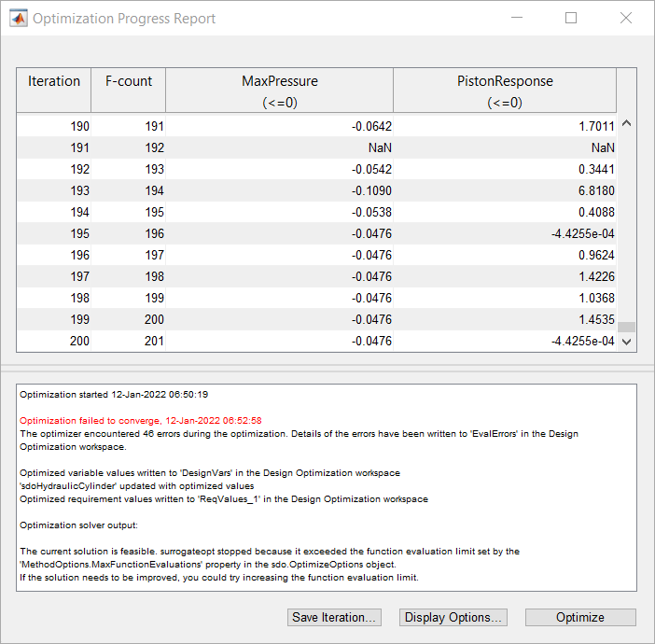The height and width of the screenshot is (644, 655).
Task: Select the MaxPressure column header
Action: pyautogui.click(x=280, y=91)
